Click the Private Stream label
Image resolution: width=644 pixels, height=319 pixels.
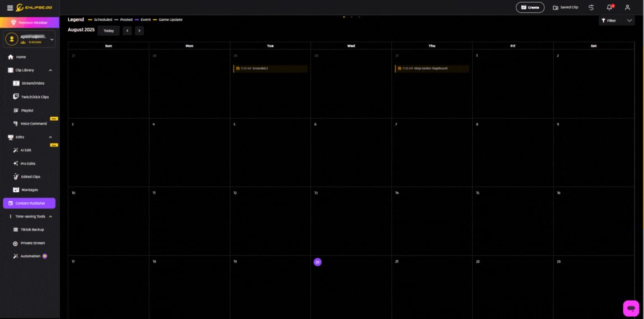coord(33,243)
